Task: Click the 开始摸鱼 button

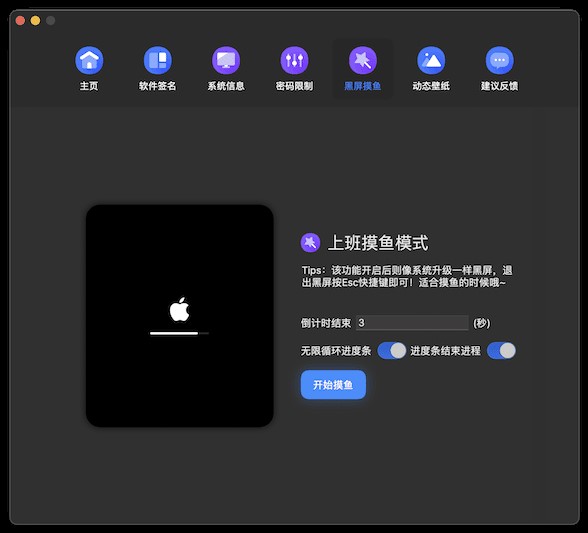Action: point(333,384)
